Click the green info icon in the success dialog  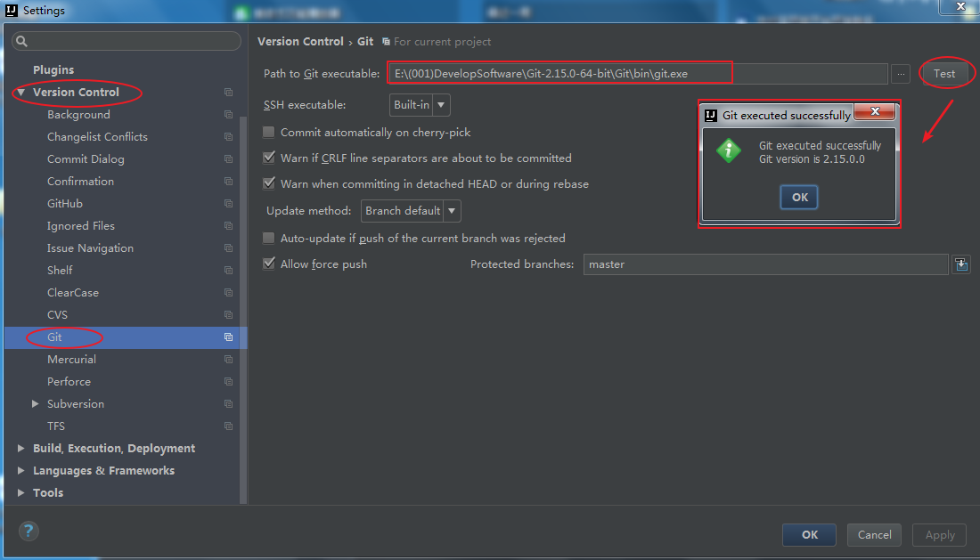[x=729, y=151]
